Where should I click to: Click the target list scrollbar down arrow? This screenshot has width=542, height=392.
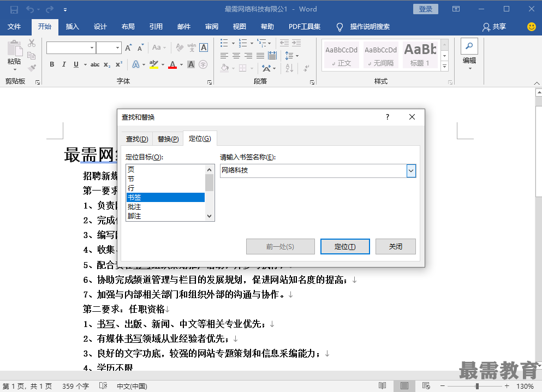(x=209, y=216)
